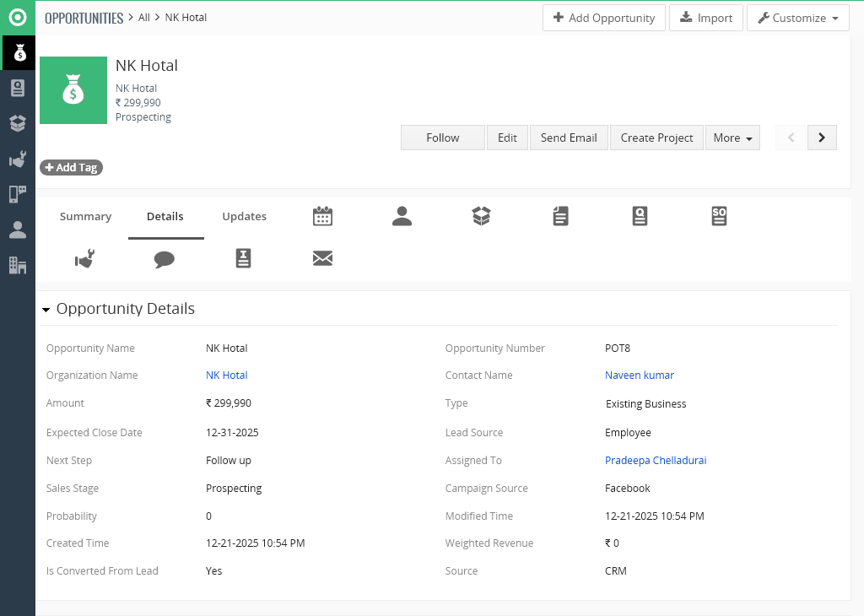Open the Invoice tab icon

[243, 258]
